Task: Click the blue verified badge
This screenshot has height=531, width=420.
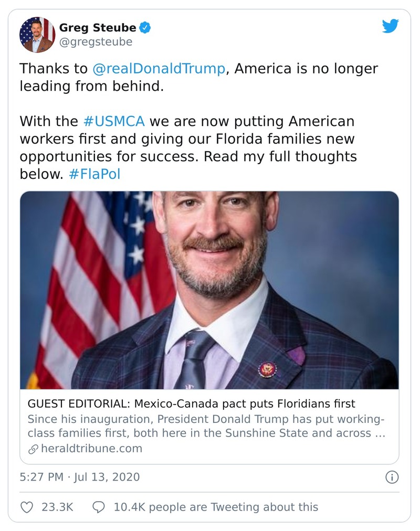Action: (145, 27)
